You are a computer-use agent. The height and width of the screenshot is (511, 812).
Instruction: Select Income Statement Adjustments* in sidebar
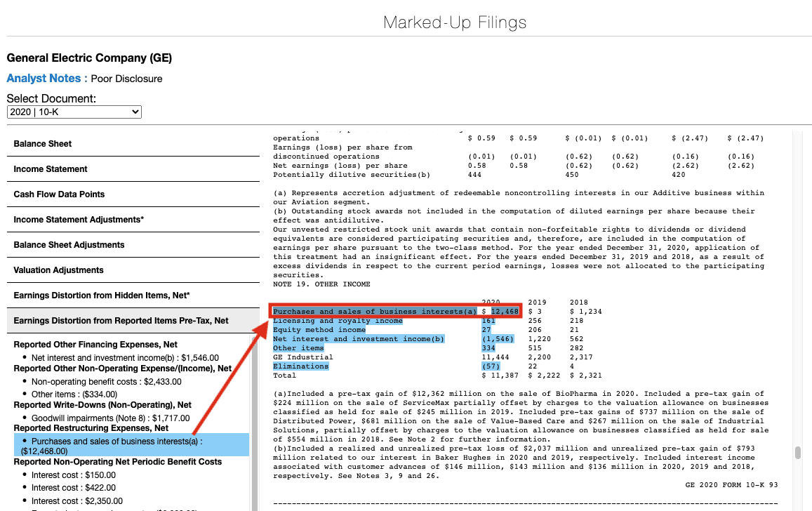point(133,220)
